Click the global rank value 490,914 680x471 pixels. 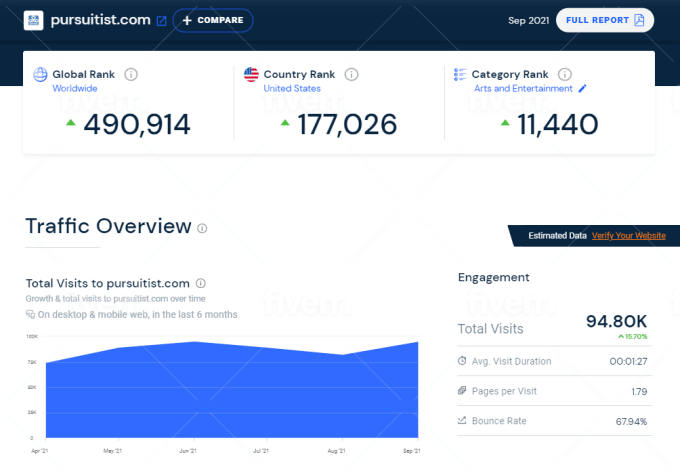[x=137, y=124]
